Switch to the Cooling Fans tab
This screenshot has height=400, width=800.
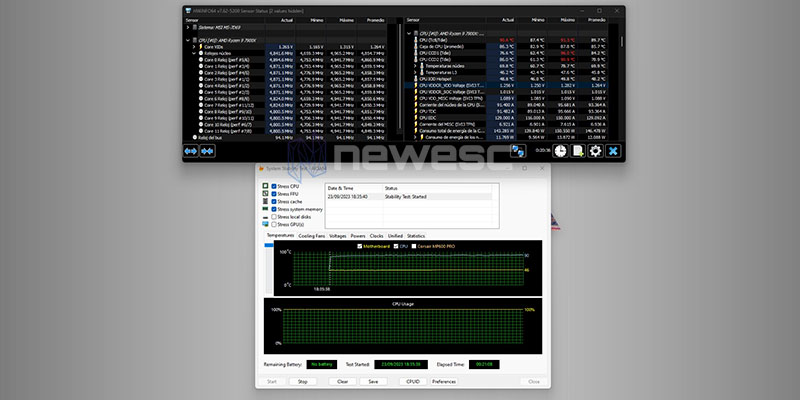(311, 236)
